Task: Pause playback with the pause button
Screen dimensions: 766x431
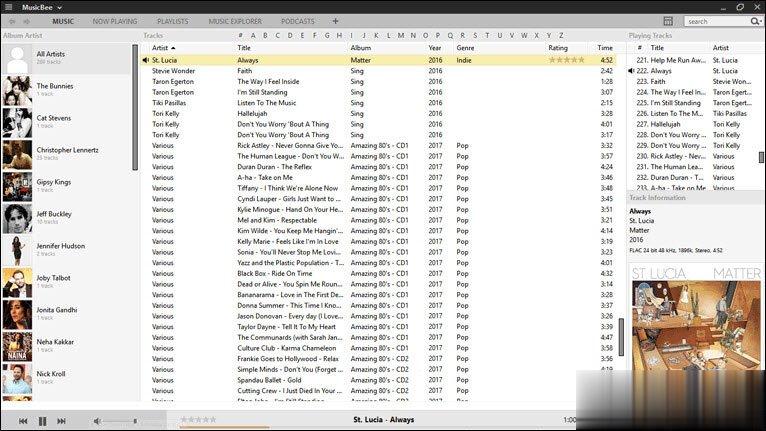Action: point(43,421)
